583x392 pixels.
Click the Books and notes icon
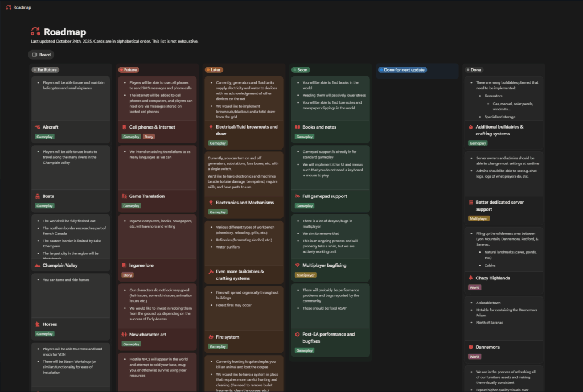(x=297, y=127)
